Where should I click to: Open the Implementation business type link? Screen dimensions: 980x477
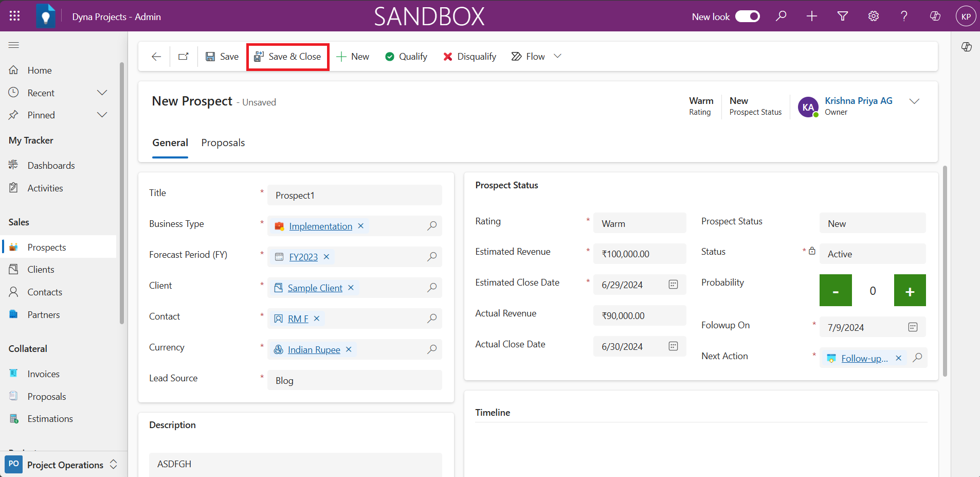[320, 226]
